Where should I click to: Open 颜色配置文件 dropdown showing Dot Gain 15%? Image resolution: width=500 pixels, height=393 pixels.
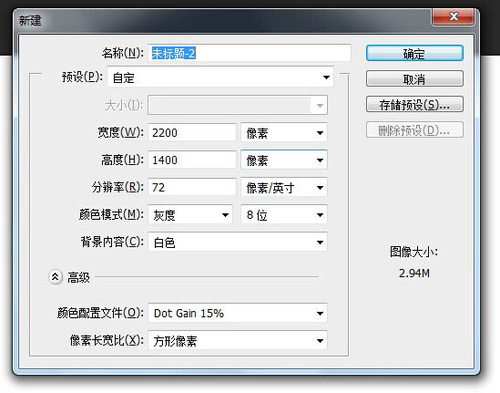(238, 313)
